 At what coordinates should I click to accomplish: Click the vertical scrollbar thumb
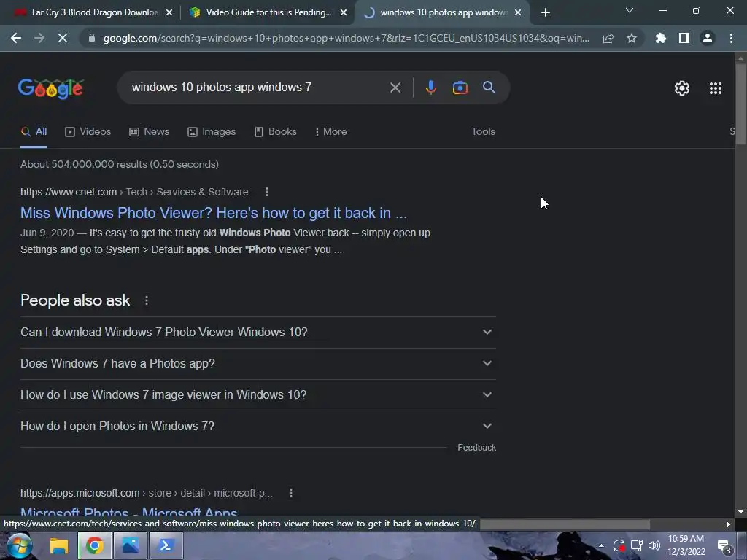click(x=740, y=104)
